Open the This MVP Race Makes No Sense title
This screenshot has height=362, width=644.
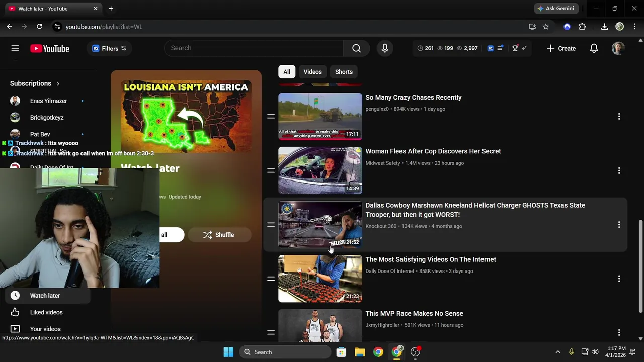[414, 313]
